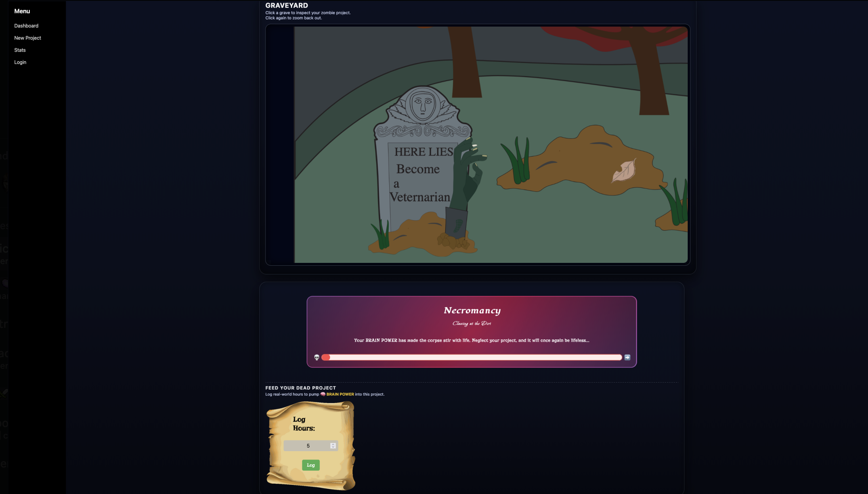This screenshot has width=868, height=494.
Task: Click the Necromancy card heading
Action: point(472,310)
